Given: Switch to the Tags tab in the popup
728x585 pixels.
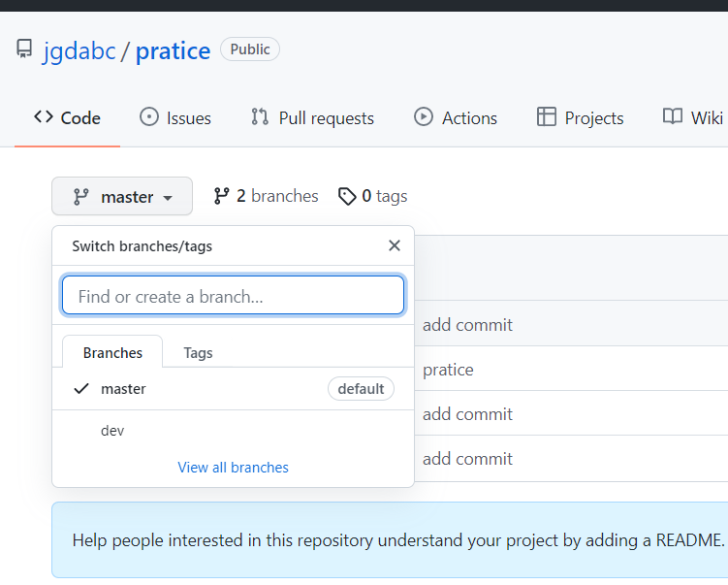Looking at the screenshot, I should (x=199, y=353).
